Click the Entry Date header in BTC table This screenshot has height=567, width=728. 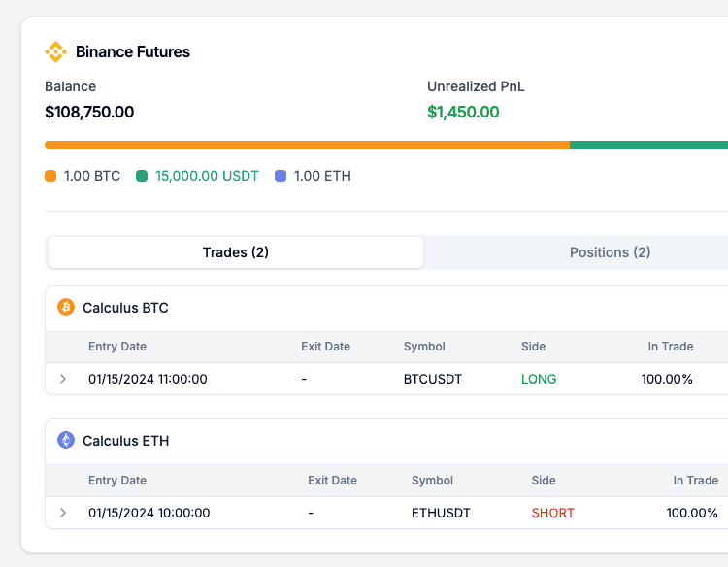point(117,347)
